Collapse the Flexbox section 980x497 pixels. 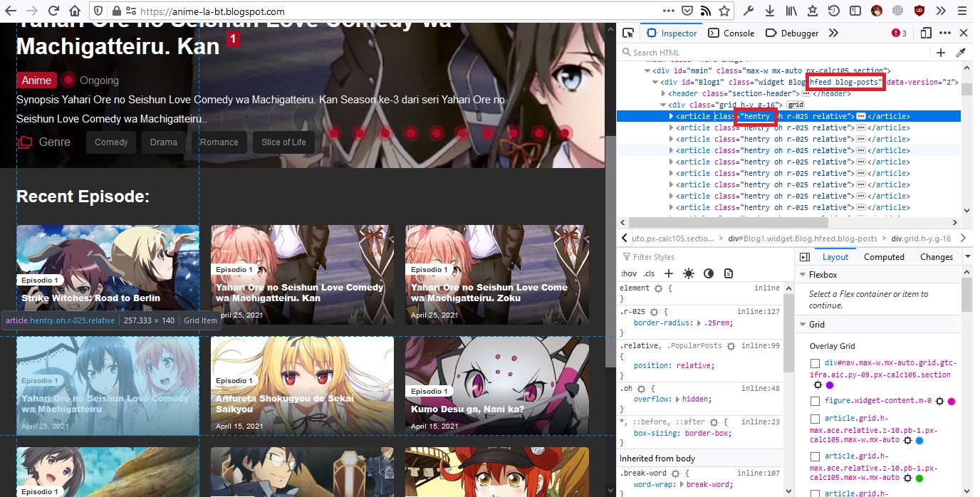803,275
